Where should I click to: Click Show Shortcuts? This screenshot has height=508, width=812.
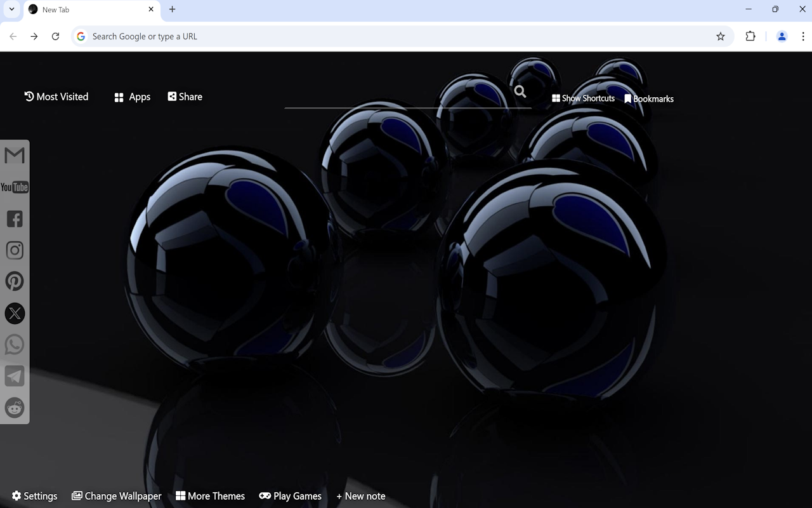[x=584, y=98]
